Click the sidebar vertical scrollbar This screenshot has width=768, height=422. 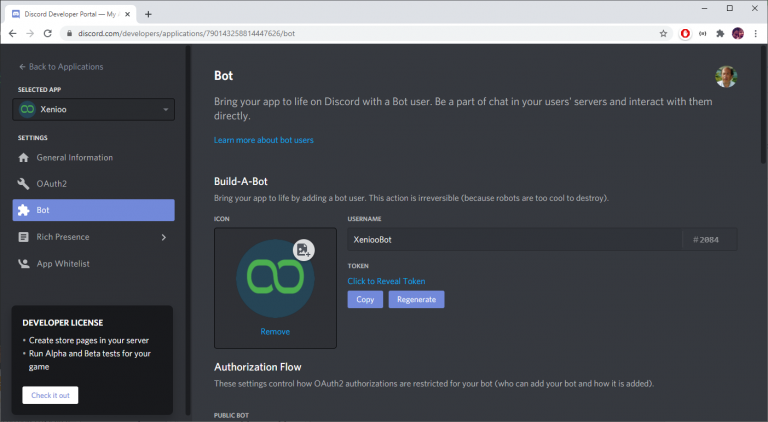click(188, 230)
